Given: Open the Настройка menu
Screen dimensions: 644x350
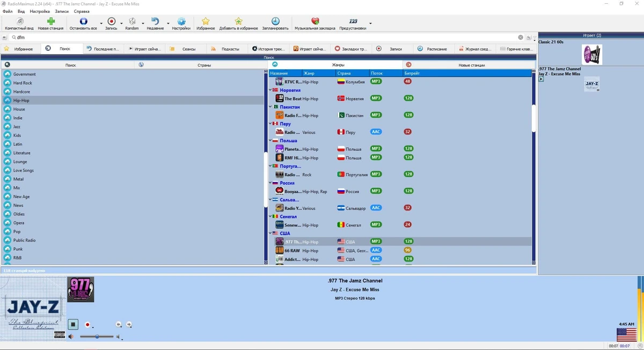Looking at the screenshot, I should pos(40,11).
